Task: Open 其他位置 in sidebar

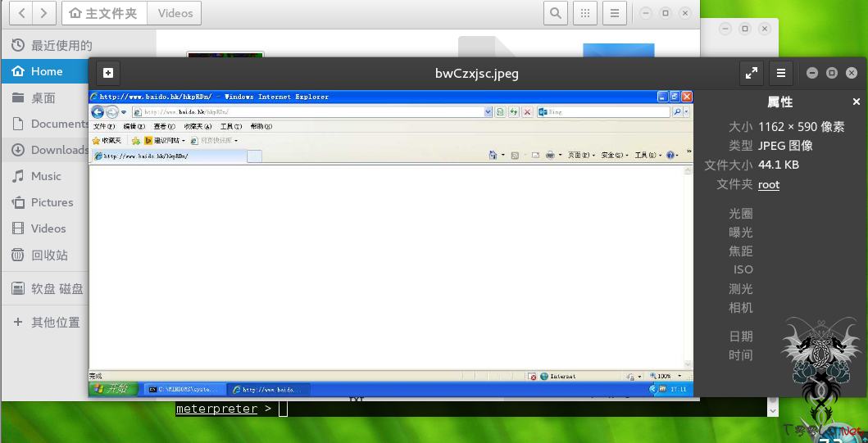Action: pos(45,323)
